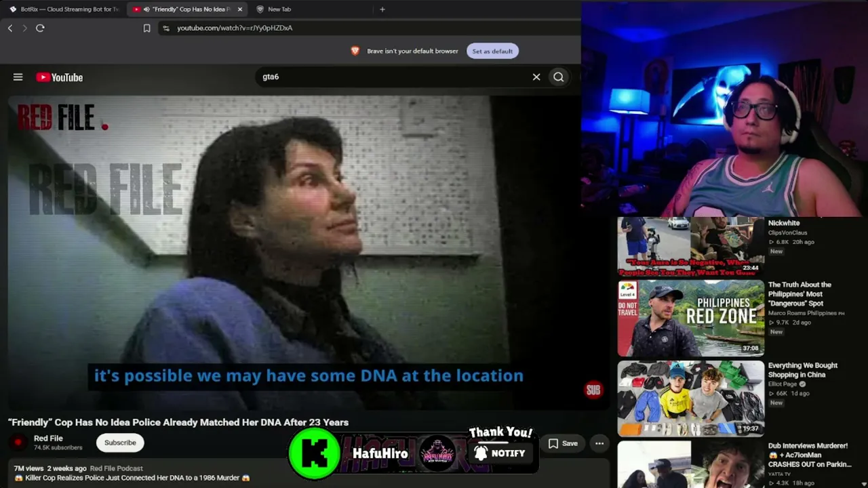Open the Dub Interviews Murderer video thumbnail
Viewport: 868px width, 488px height.
(690, 464)
